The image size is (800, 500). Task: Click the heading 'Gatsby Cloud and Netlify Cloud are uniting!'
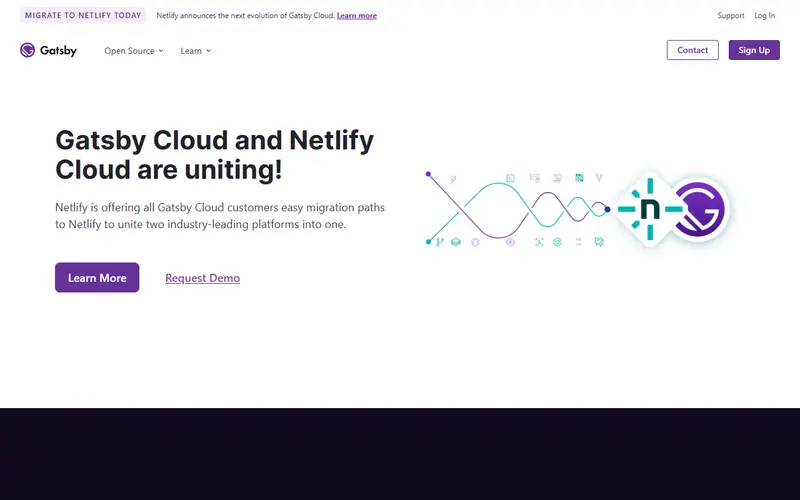click(214, 155)
